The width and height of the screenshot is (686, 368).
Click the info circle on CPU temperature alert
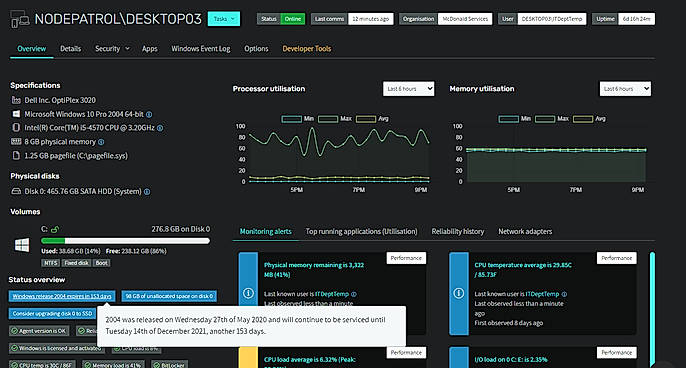point(458,293)
